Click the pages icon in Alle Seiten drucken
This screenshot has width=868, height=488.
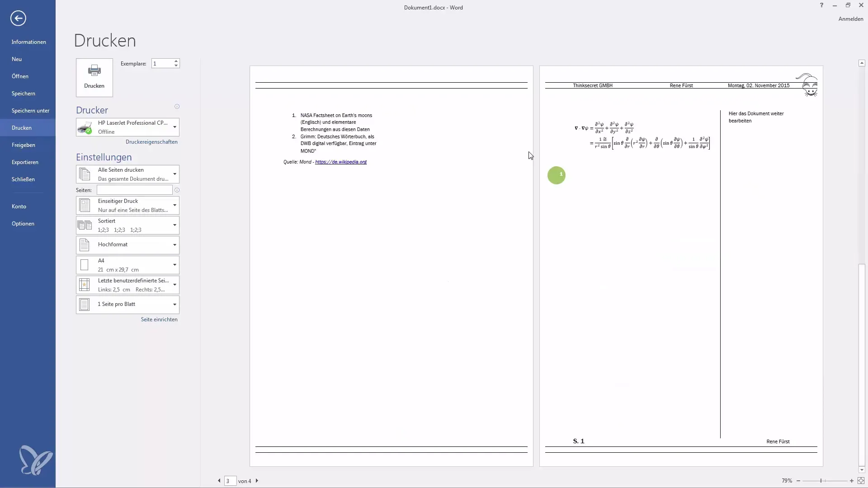(x=85, y=174)
